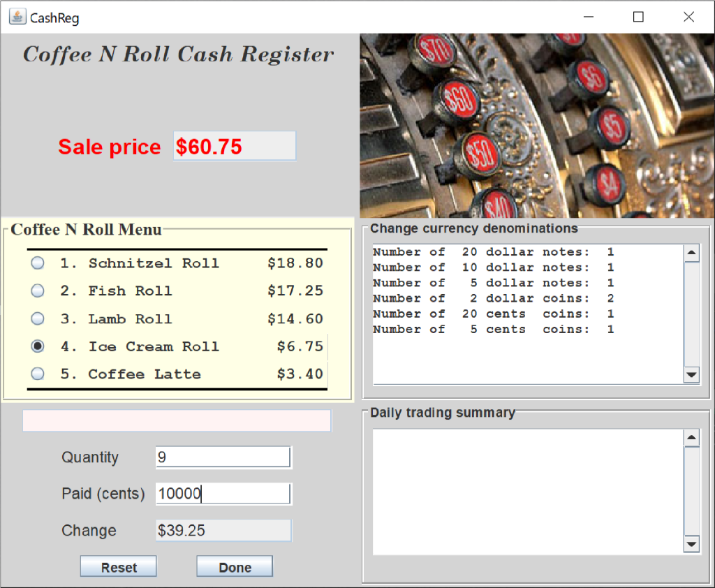This screenshot has width=715, height=588.
Task: Choose Coffee Latte from the menu
Action: [37, 374]
